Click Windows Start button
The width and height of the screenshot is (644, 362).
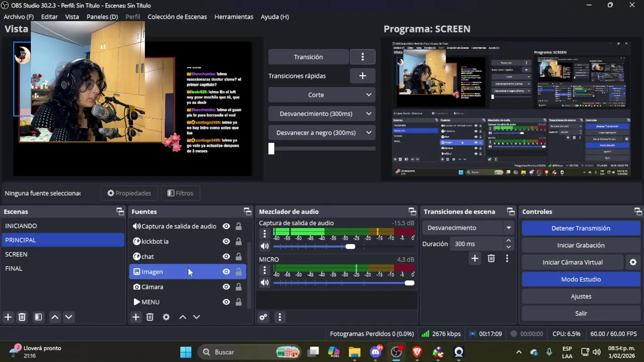pos(186,352)
